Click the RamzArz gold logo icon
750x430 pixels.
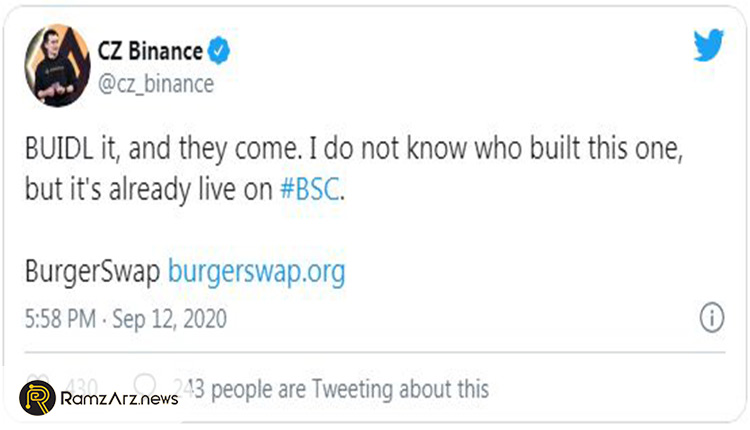[x=37, y=398]
